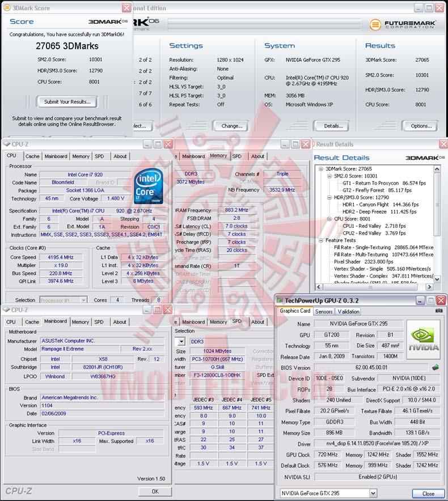The height and width of the screenshot is (501, 448).
Task: Select the Graphics Card tab in GPU-Z
Action: (295, 311)
